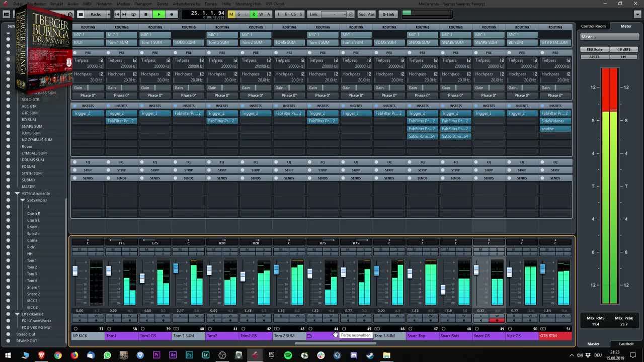Switch to the Meter tab
The width and height of the screenshot is (644, 362).
click(626, 26)
